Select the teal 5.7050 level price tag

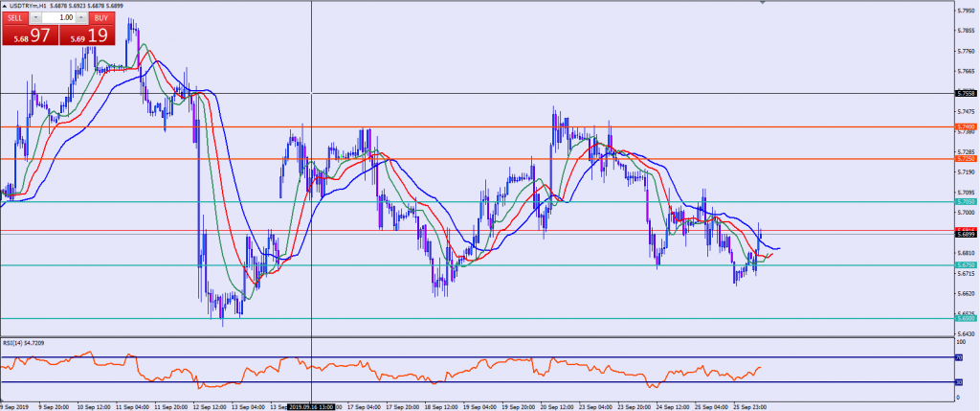[x=966, y=201]
